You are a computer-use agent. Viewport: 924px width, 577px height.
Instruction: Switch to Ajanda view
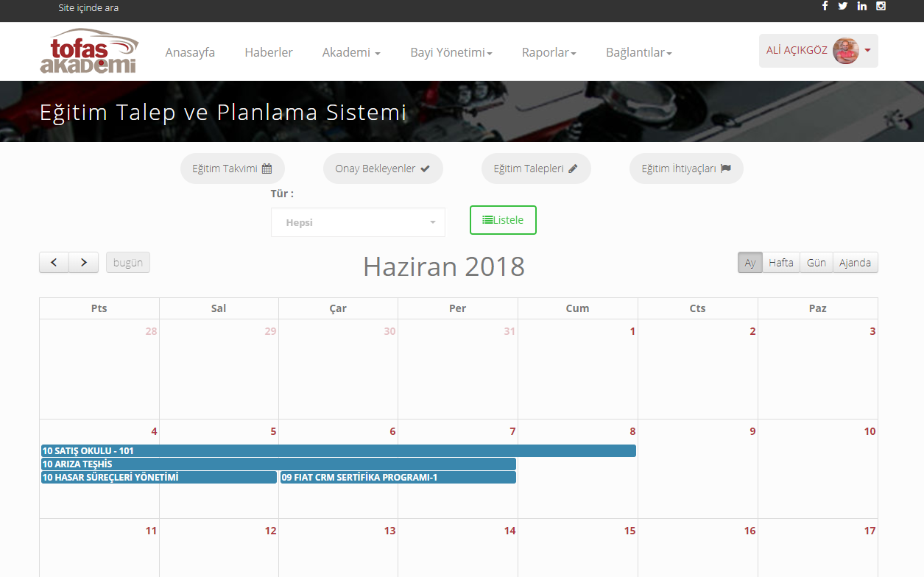click(856, 263)
